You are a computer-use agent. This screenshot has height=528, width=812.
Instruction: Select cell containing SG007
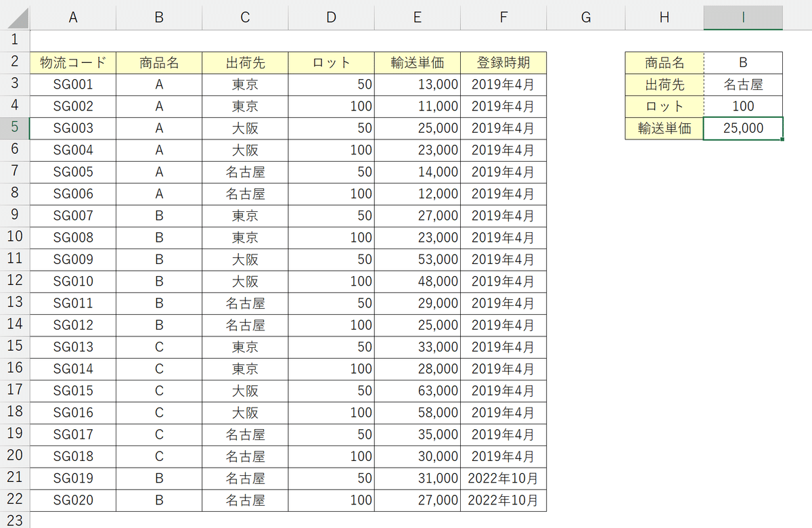tap(73, 215)
